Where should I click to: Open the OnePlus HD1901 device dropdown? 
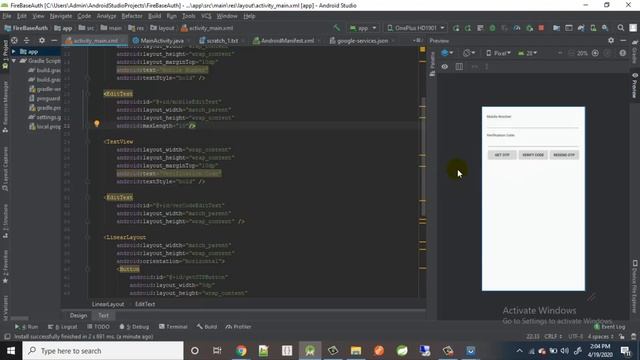416,28
